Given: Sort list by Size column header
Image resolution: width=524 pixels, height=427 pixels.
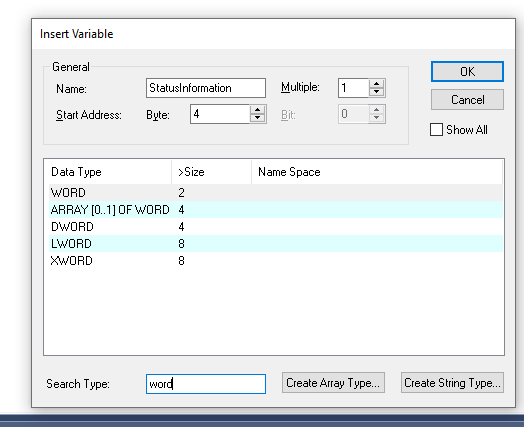Looking at the screenshot, I should 212,172.
